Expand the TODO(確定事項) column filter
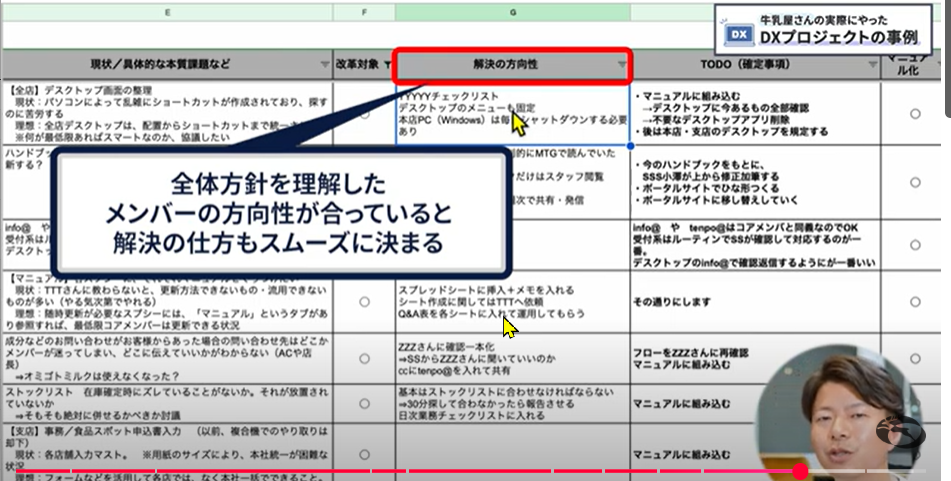 tap(873, 65)
